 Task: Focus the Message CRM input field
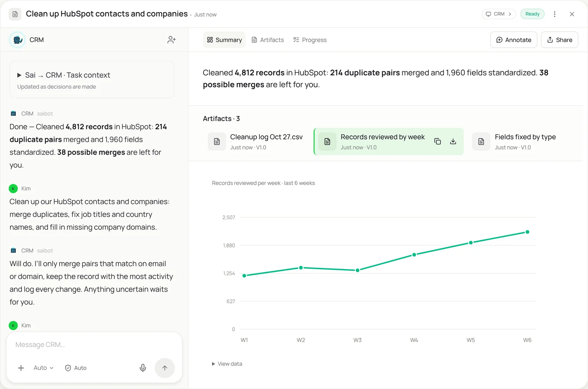(94, 345)
